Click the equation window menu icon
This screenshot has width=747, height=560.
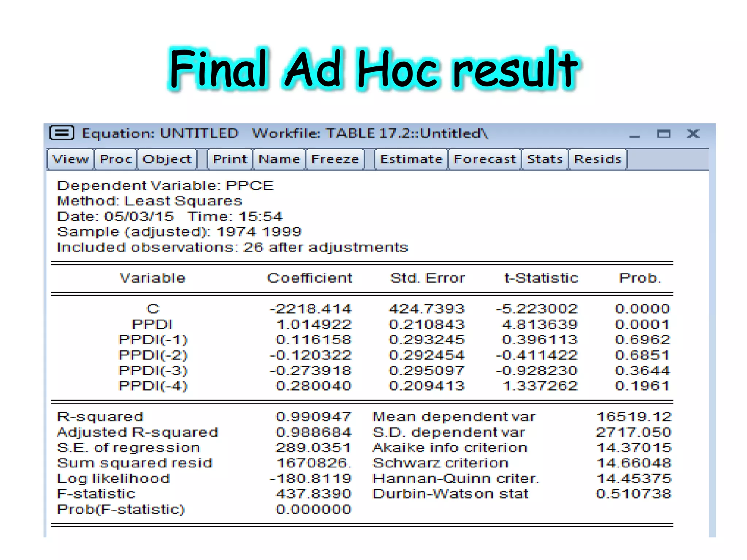coord(62,133)
